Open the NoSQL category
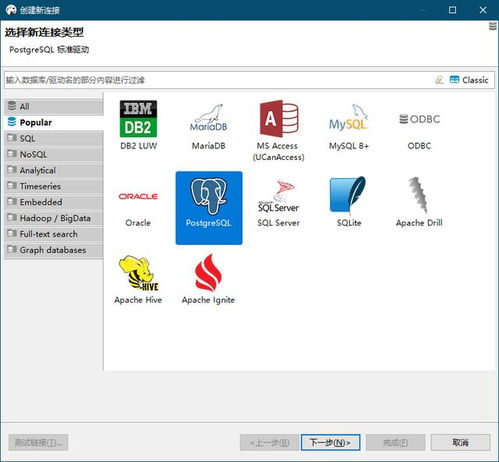Image resolution: width=499 pixels, height=462 pixels. pos(54,154)
